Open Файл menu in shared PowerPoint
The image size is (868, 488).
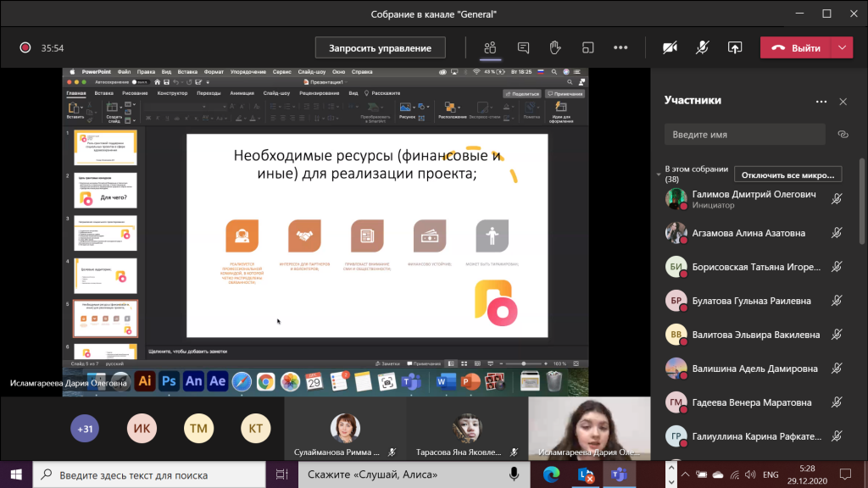point(124,72)
